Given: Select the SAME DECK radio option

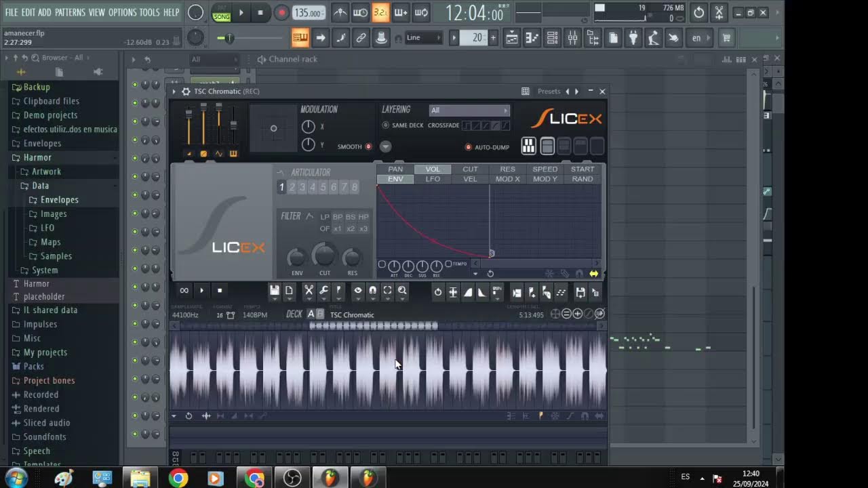Looking at the screenshot, I should 386,125.
